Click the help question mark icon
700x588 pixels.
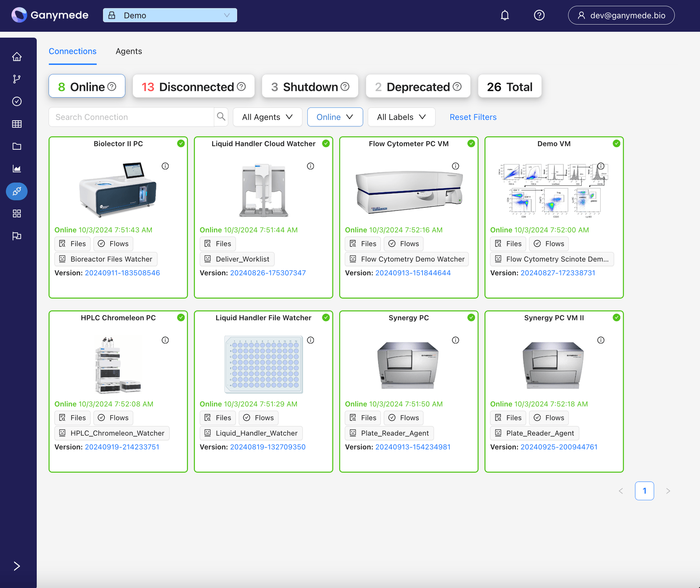[x=539, y=15]
